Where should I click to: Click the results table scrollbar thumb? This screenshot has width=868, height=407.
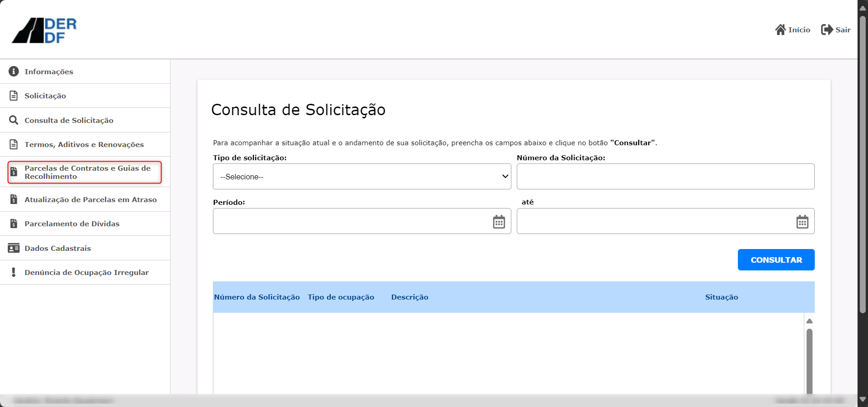click(809, 361)
